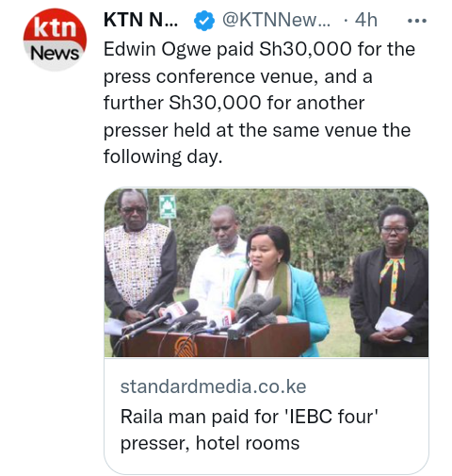Click the fingerprint logo on the podium
The image size is (452, 476).
pyautogui.click(x=186, y=347)
